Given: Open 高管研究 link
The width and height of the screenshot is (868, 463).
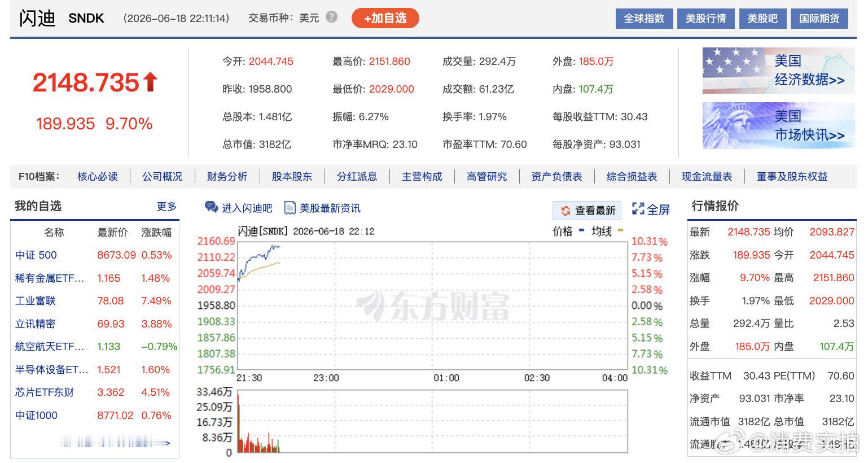Looking at the screenshot, I should point(486,177).
